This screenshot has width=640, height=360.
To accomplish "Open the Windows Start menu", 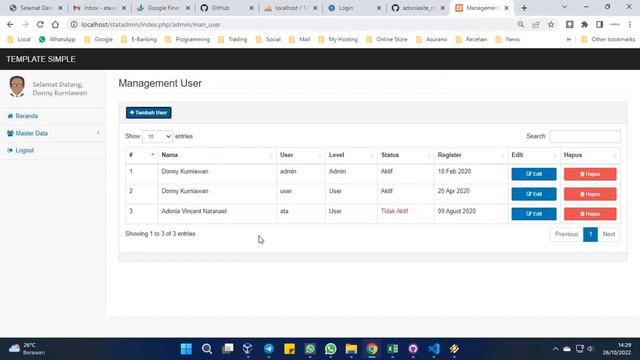I will tap(186, 349).
